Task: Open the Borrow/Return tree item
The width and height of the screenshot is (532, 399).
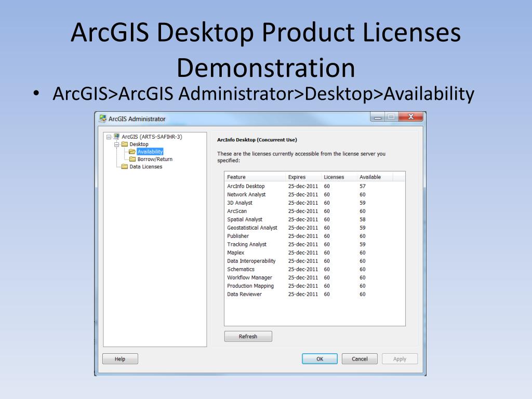Action: coord(155,159)
